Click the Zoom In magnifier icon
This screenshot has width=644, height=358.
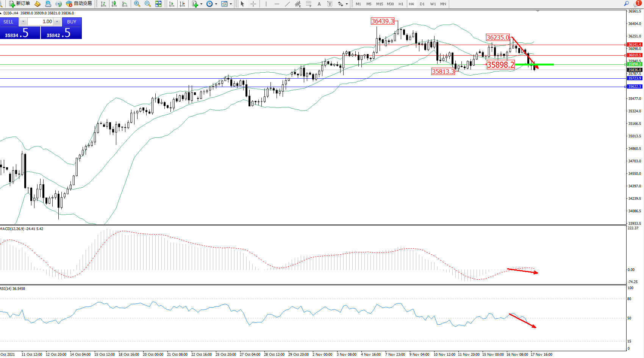137,4
